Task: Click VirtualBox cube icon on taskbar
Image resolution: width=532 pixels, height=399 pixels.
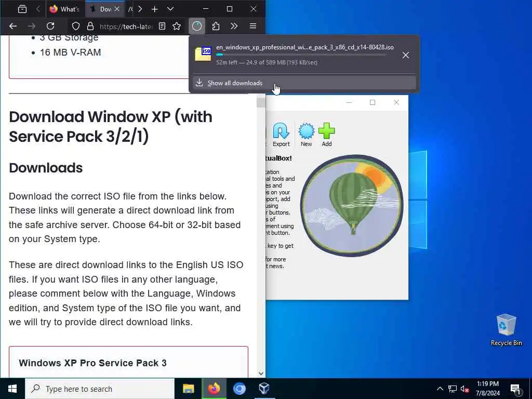Action: [x=264, y=389]
